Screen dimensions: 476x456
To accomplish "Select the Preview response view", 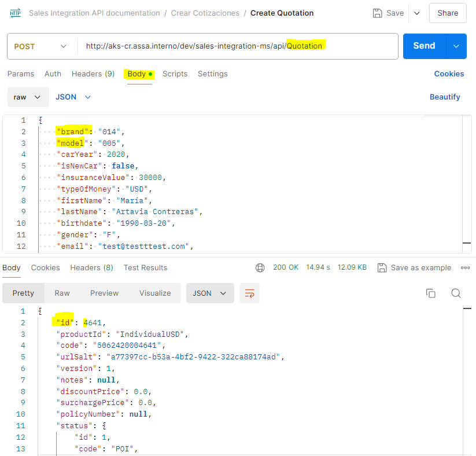I will [104, 293].
